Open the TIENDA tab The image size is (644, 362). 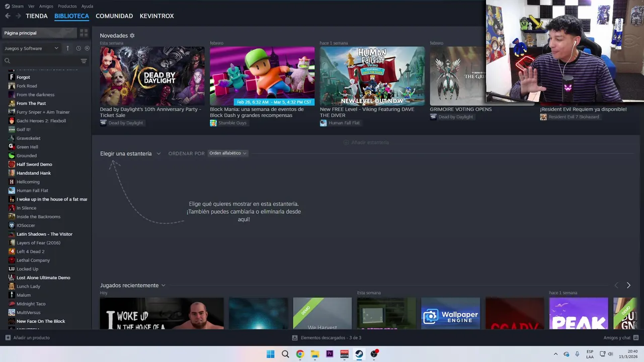point(37,16)
